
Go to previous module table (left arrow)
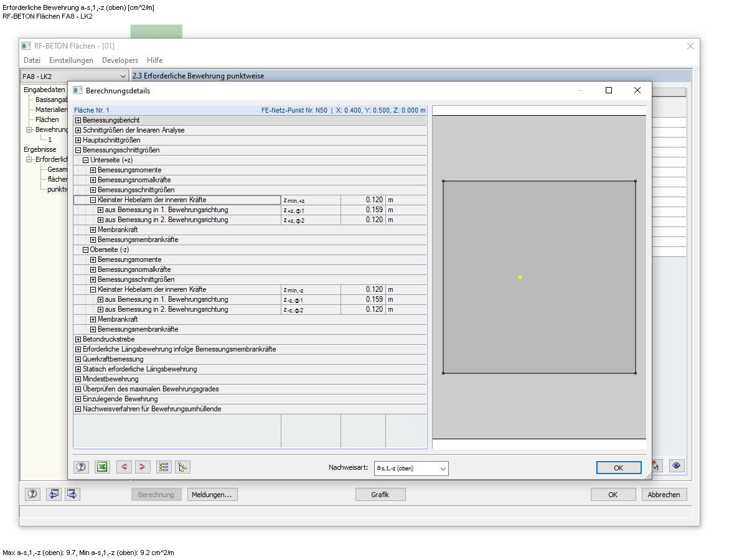(x=54, y=494)
